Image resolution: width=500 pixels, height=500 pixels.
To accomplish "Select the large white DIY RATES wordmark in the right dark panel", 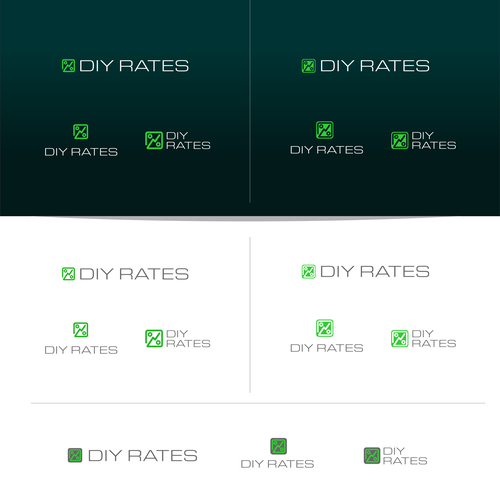I will click(x=375, y=66).
